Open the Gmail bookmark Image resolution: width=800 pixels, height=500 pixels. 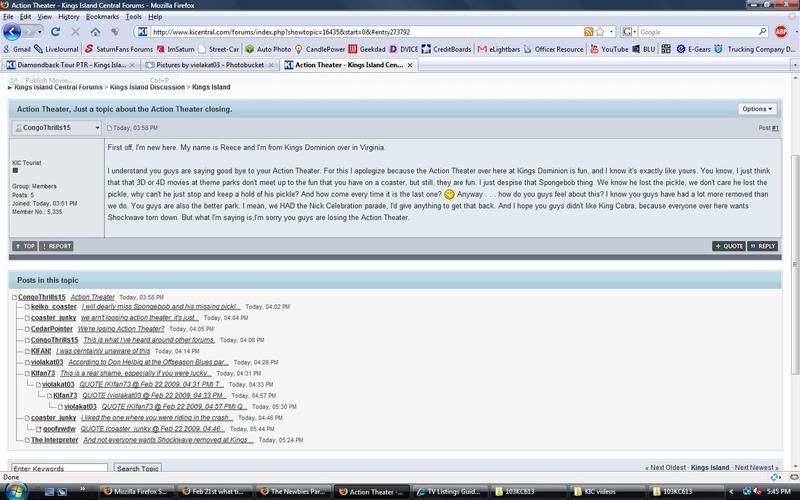click(x=17, y=49)
